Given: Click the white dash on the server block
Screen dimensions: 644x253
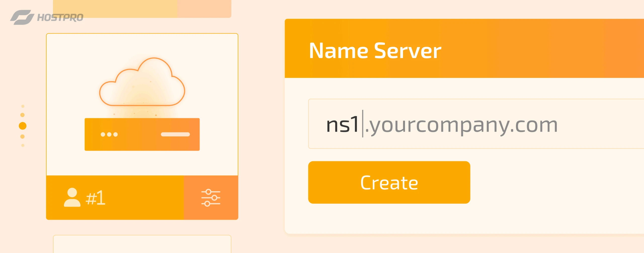Looking at the screenshot, I should [x=175, y=134].
